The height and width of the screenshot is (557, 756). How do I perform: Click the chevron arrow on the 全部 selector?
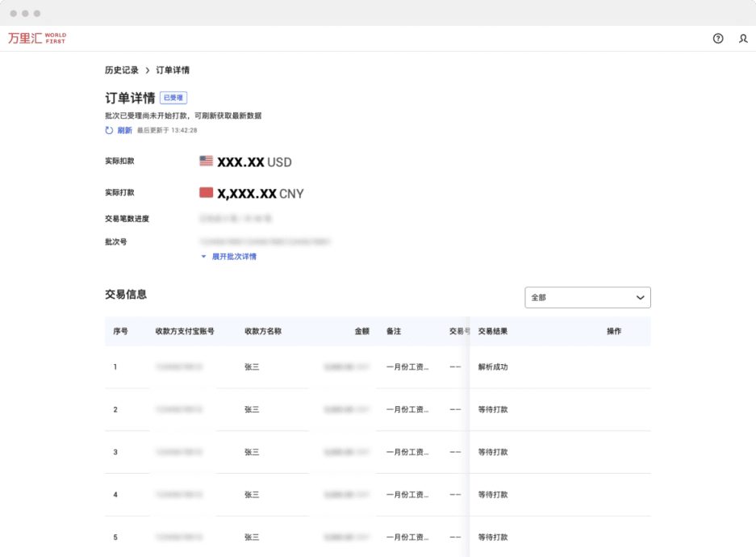click(640, 297)
